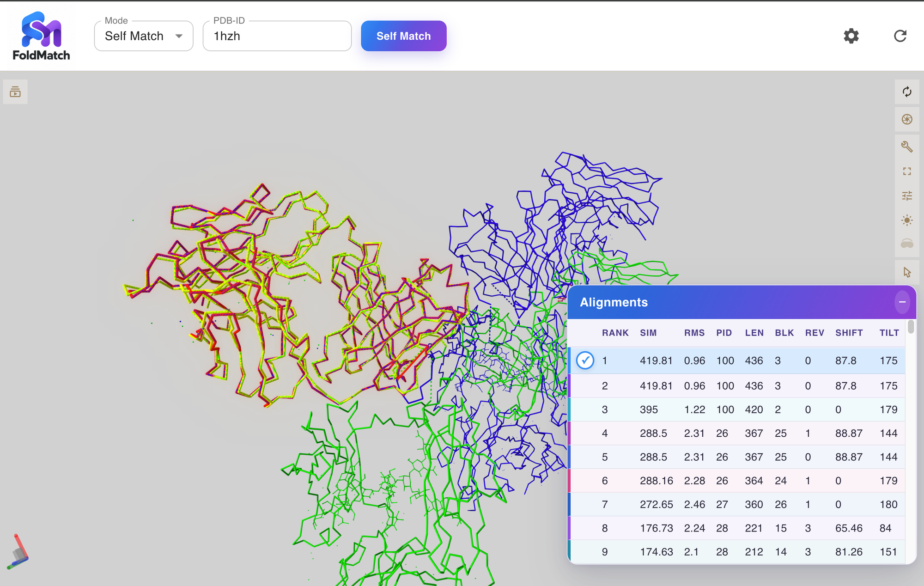The image size is (924, 586).
Task: Open the wrench controls panel icon
Action: (907, 146)
